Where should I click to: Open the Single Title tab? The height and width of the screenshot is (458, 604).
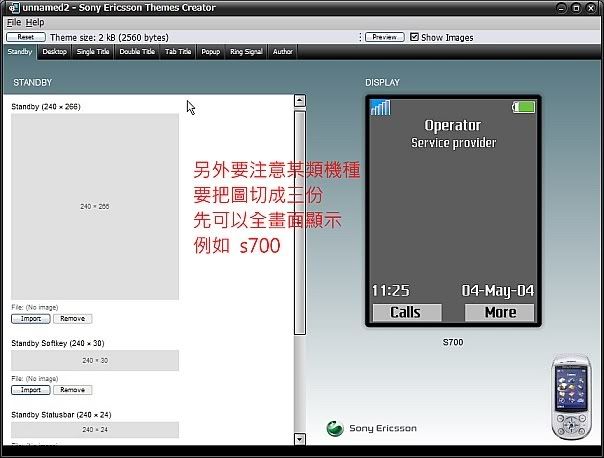pos(92,52)
